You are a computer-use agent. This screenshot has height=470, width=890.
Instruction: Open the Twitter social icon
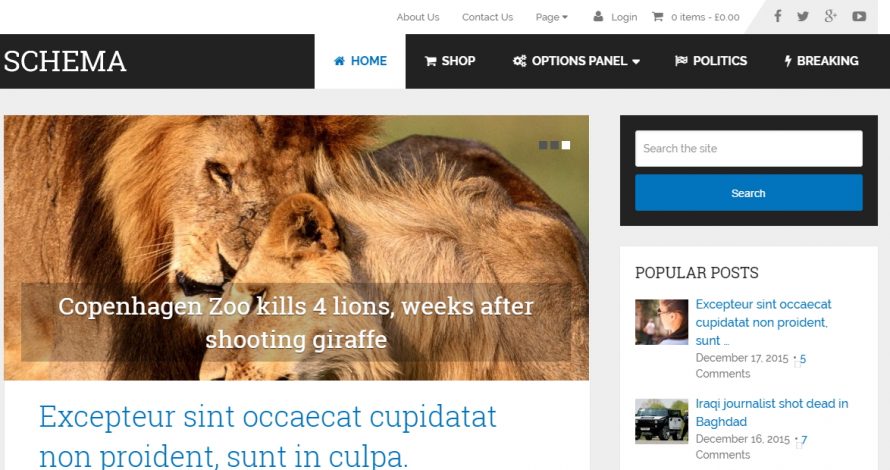click(803, 16)
